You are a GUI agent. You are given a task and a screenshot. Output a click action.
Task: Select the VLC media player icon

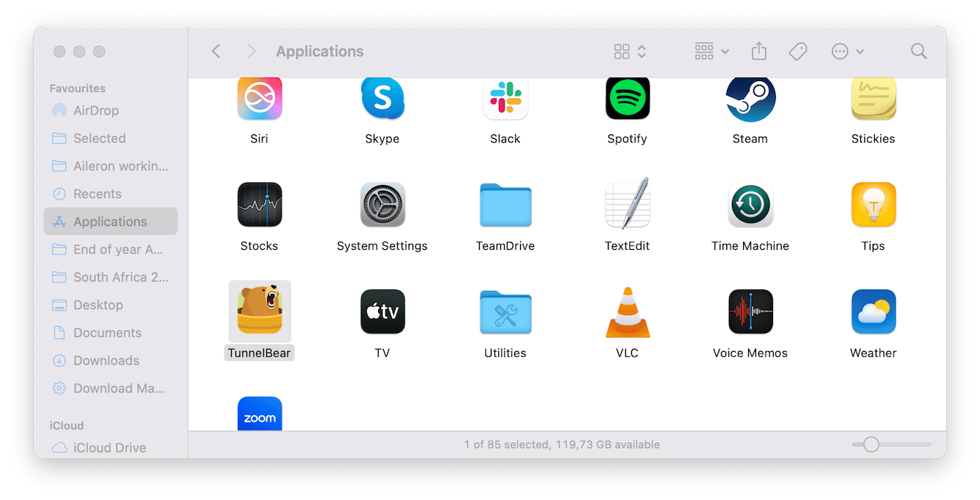(627, 311)
